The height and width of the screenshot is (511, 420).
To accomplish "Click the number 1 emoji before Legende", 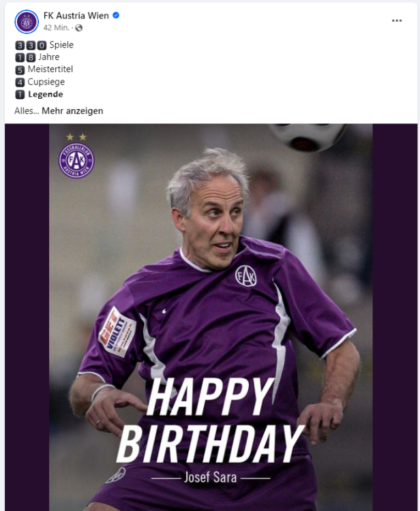I will (20, 95).
